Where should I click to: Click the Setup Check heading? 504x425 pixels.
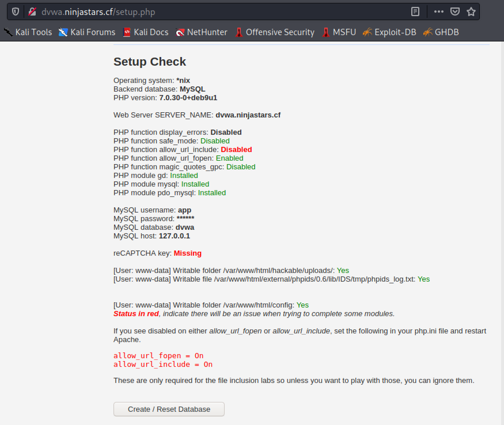tap(150, 62)
